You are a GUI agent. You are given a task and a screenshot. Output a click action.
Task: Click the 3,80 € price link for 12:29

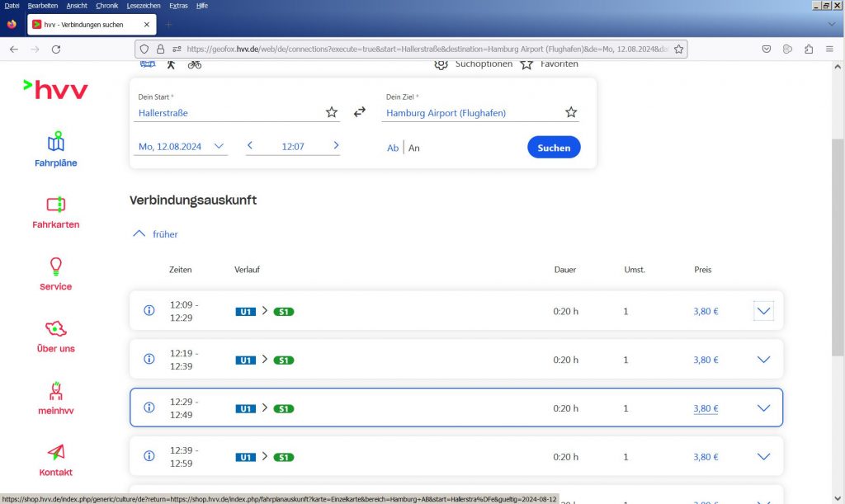coord(706,408)
